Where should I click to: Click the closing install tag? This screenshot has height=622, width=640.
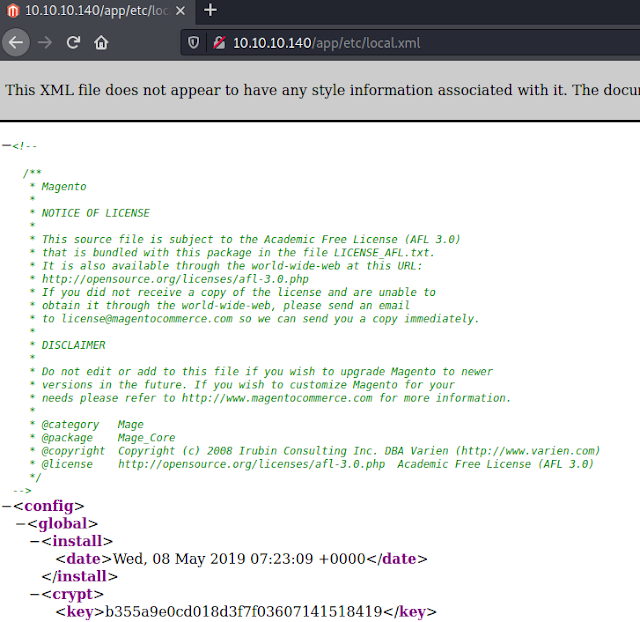click(80, 576)
